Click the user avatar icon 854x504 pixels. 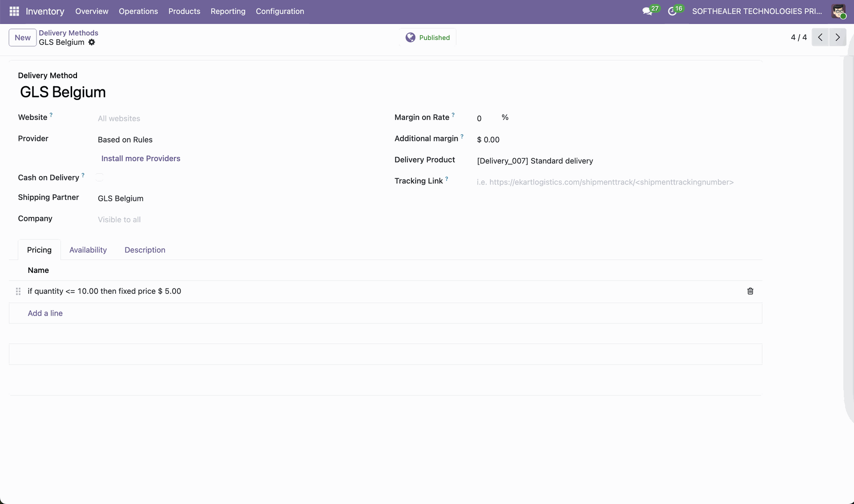pos(838,11)
